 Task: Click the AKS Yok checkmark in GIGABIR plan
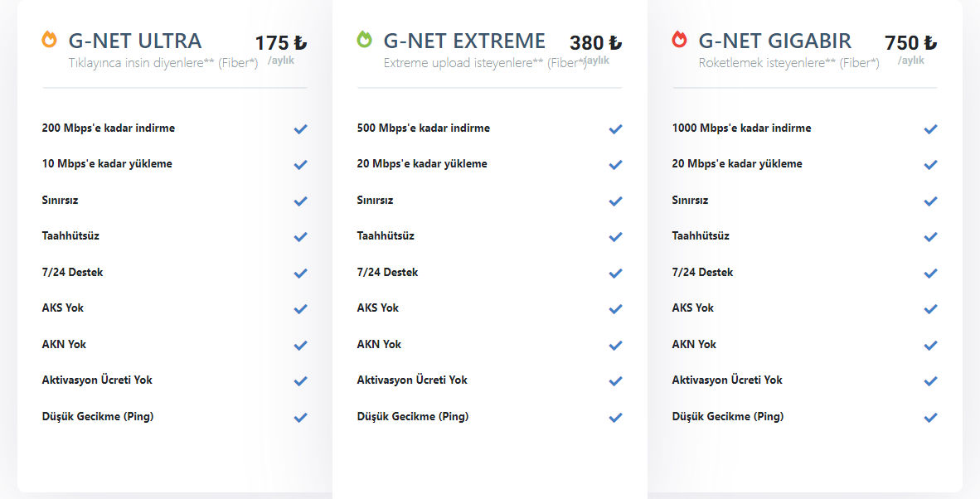930,309
